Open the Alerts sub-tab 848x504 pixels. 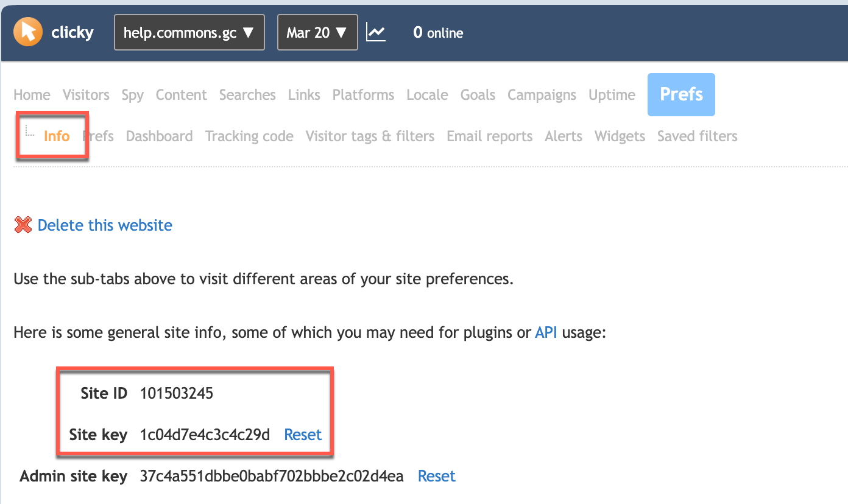pyautogui.click(x=564, y=136)
